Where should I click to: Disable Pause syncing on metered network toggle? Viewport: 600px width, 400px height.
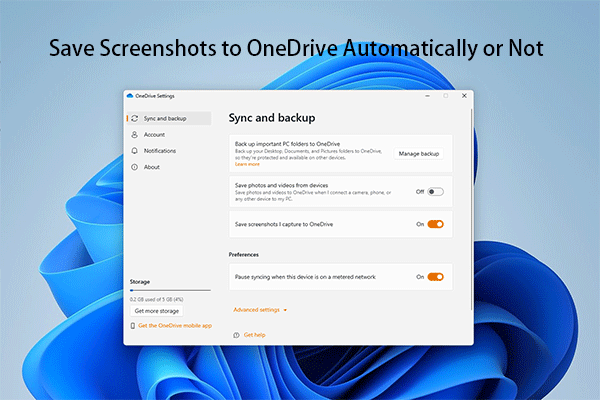point(435,277)
